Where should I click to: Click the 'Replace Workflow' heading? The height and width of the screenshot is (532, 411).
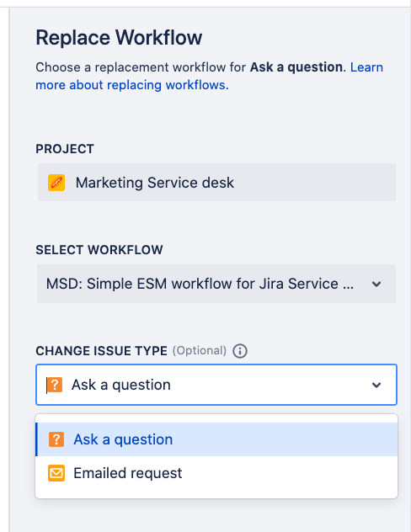(x=119, y=37)
